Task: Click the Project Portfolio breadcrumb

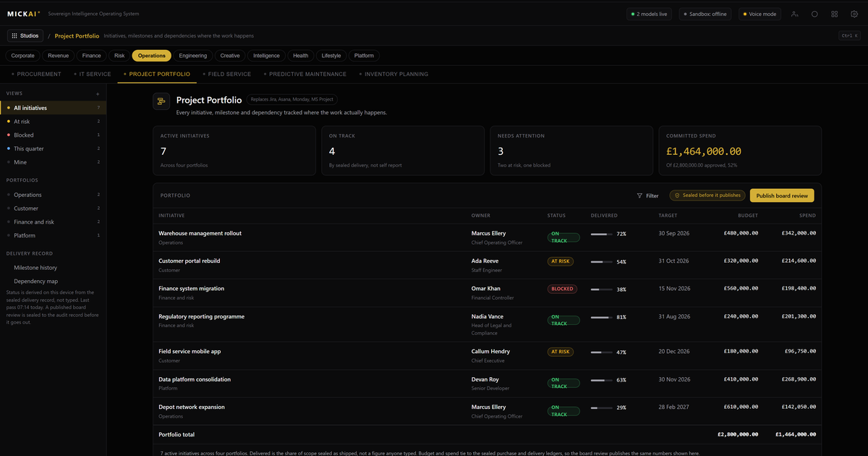Action: point(77,35)
